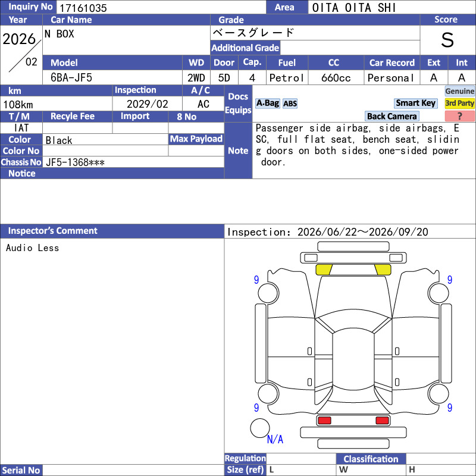
Task: Click the Personal car record value
Action: point(391,78)
